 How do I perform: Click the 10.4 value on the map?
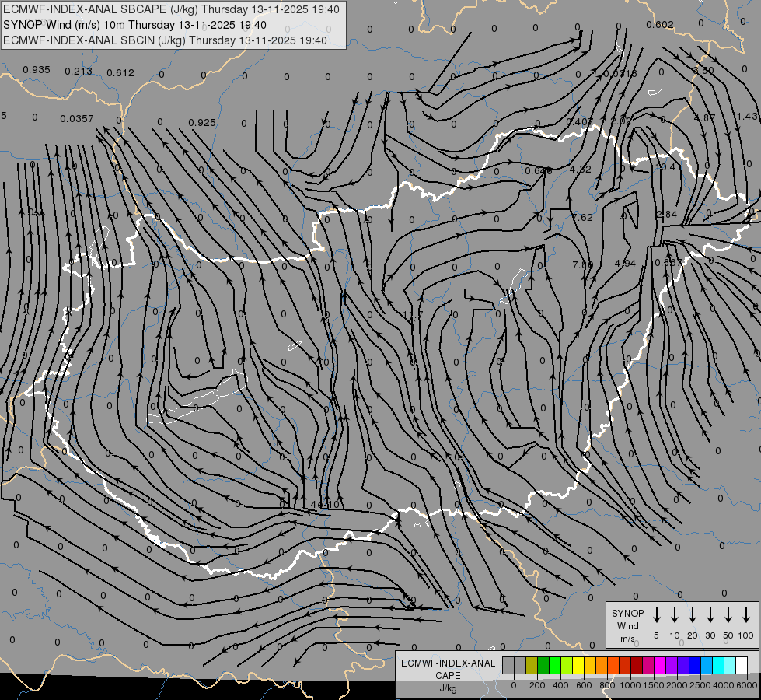pyautogui.click(x=665, y=167)
